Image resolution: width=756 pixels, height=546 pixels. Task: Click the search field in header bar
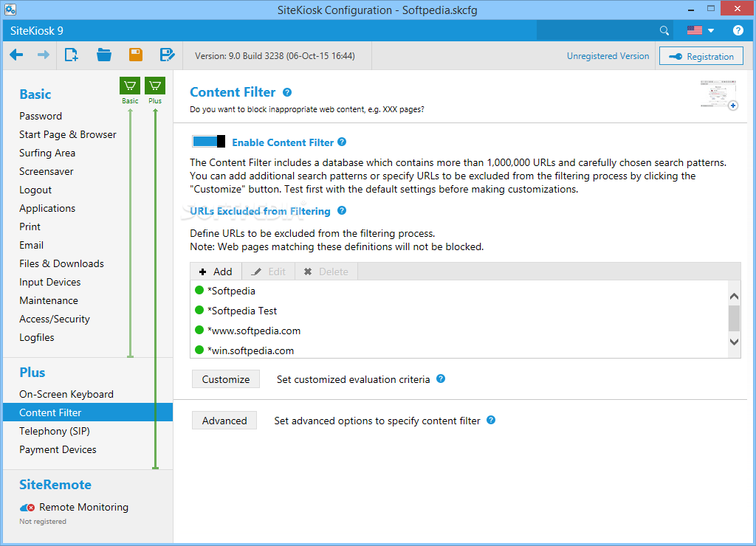click(x=597, y=31)
